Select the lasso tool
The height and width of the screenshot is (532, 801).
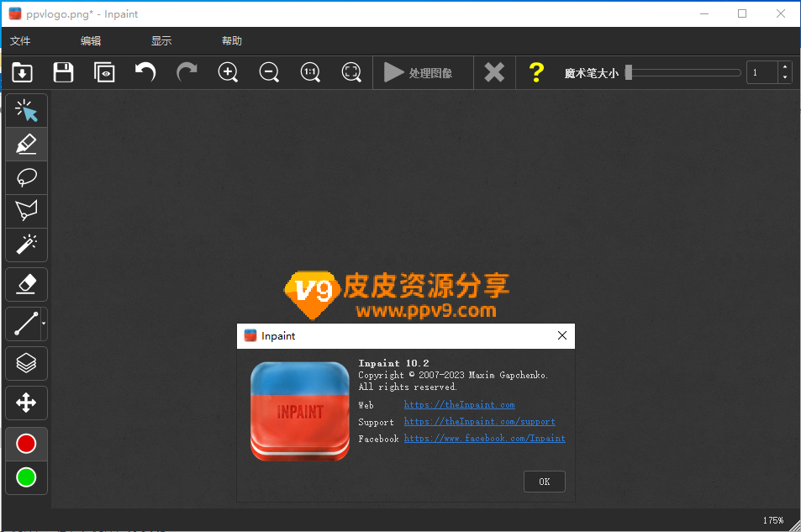tap(27, 178)
